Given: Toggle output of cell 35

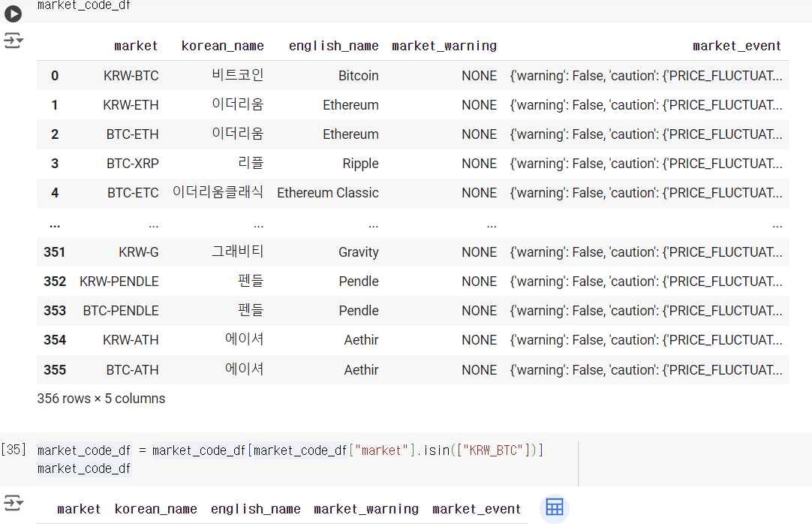Looking at the screenshot, I should [x=14, y=503].
